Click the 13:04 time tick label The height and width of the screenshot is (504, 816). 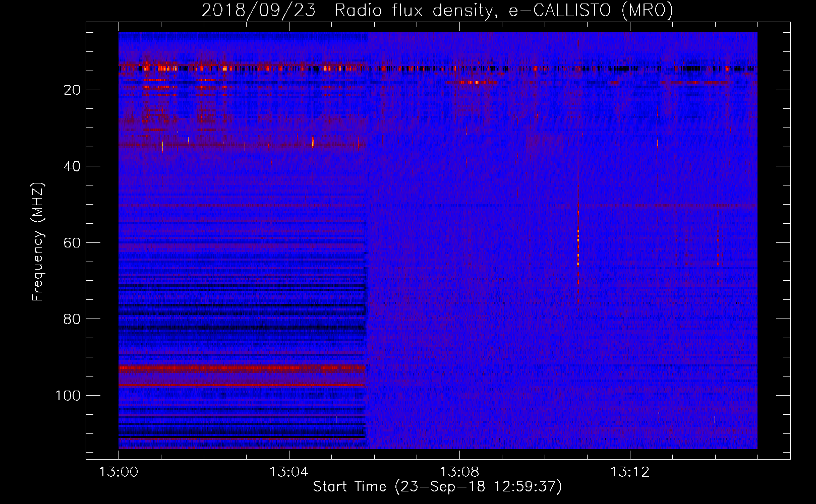click(x=289, y=472)
